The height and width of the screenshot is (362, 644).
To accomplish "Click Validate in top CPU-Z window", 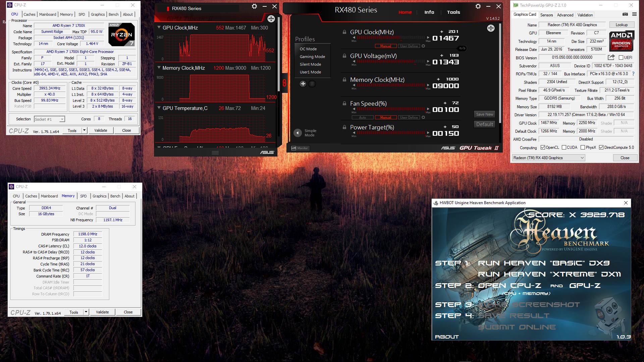I will [101, 130].
